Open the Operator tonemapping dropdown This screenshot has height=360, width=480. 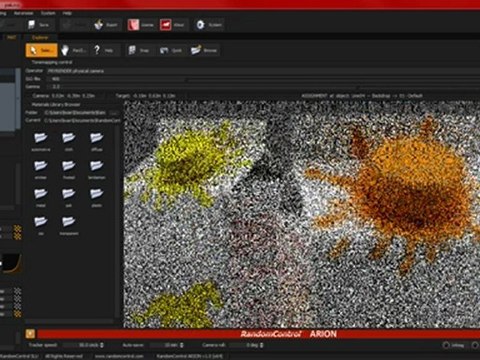pos(262,71)
